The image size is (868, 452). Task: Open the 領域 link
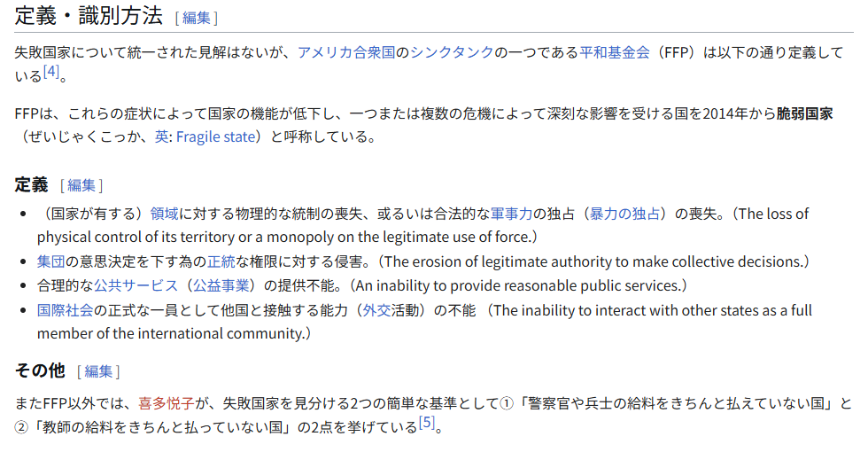(165, 214)
